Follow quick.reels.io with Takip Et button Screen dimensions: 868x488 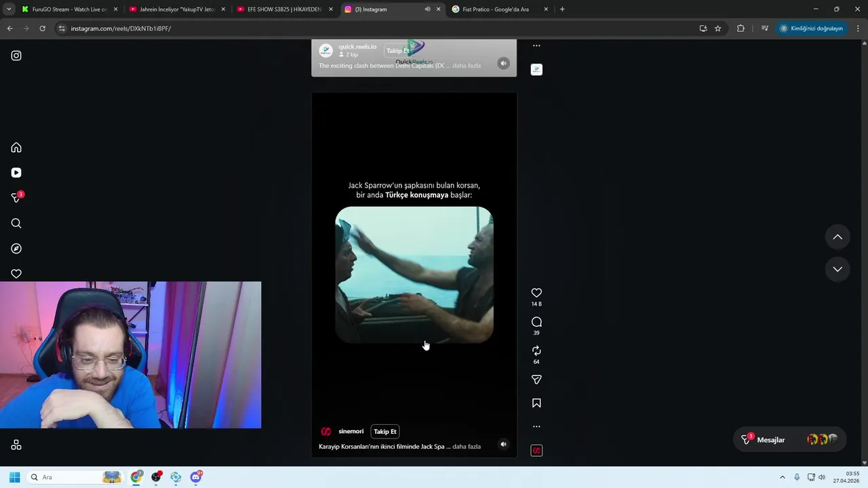click(x=398, y=51)
